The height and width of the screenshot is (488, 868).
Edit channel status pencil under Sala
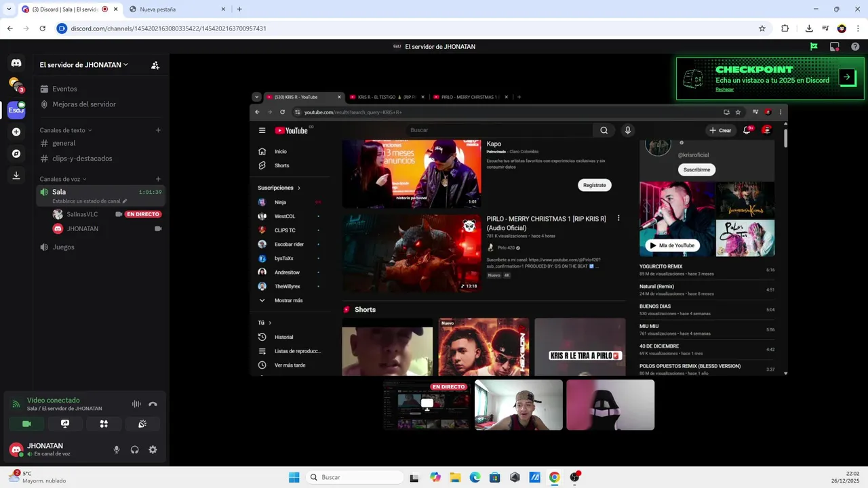point(125,201)
